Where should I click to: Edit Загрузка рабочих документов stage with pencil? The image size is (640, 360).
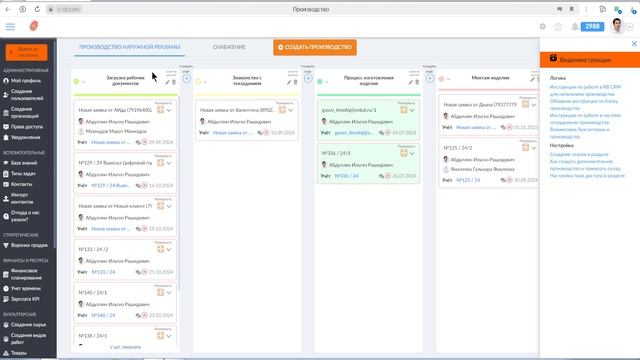pyautogui.click(x=167, y=82)
